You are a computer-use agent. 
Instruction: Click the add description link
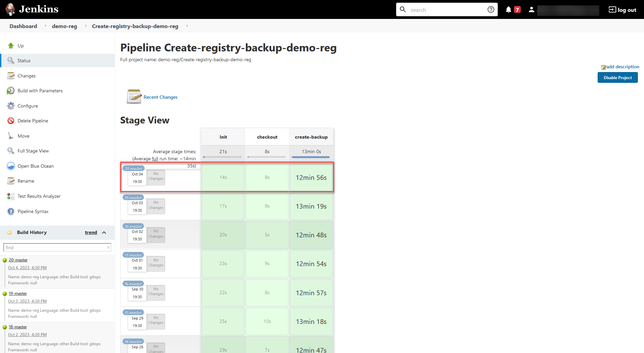(x=623, y=67)
